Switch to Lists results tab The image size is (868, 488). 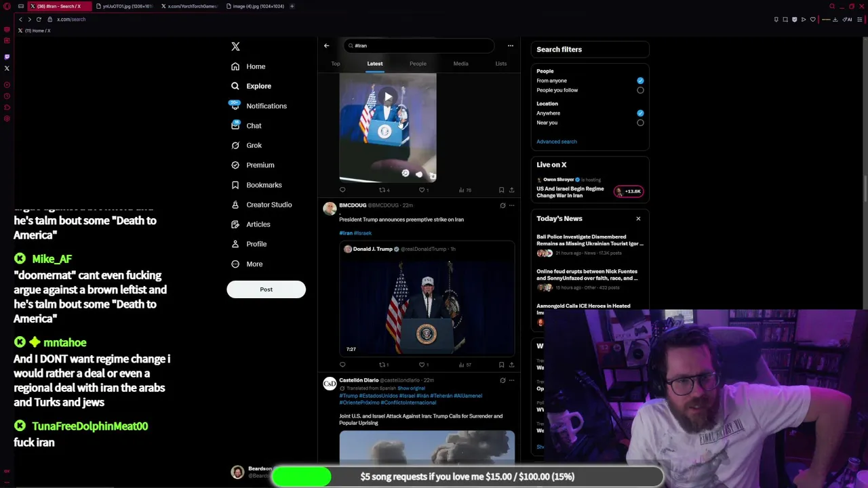click(x=501, y=64)
